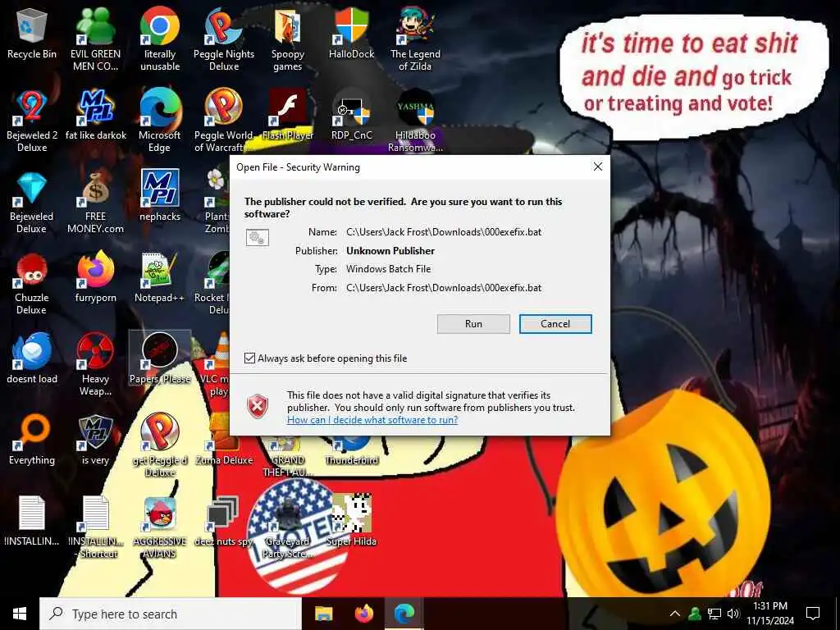
Task: Select 'fat like darkok' shortcut
Action: point(95,113)
